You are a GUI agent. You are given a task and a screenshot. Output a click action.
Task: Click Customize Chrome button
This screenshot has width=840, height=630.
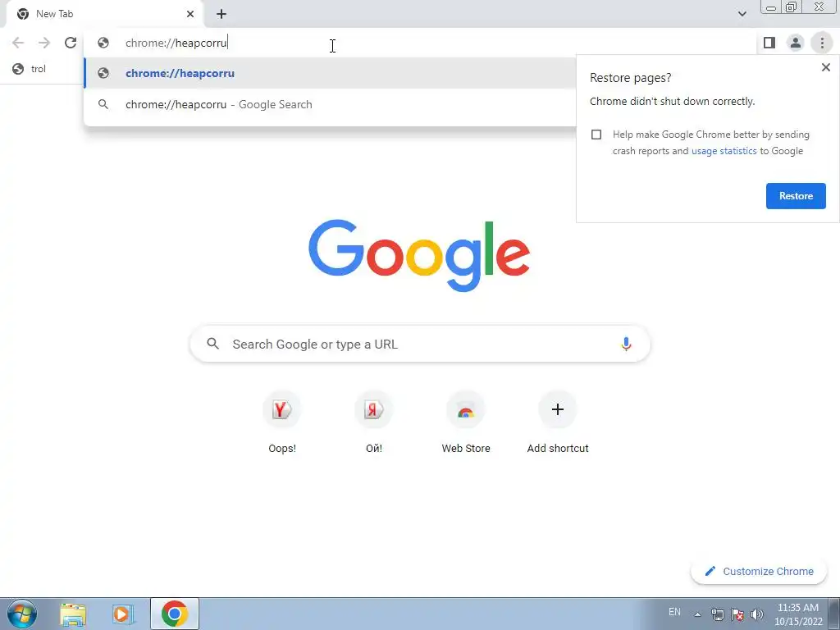(760, 571)
